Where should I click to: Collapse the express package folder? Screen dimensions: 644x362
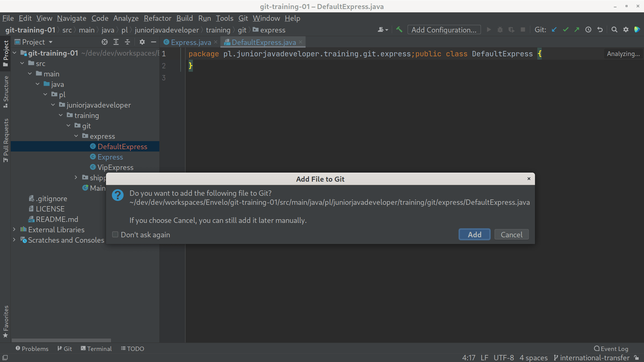pyautogui.click(x=76, y=136)
